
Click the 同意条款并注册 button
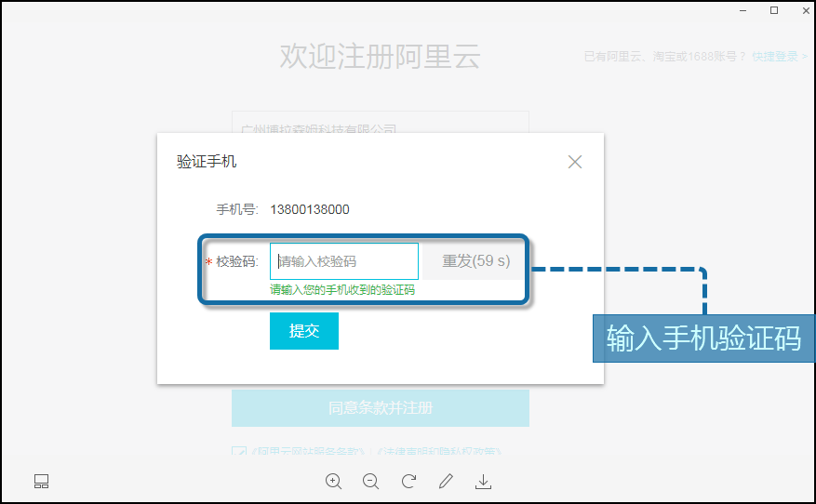pos(380,407)
